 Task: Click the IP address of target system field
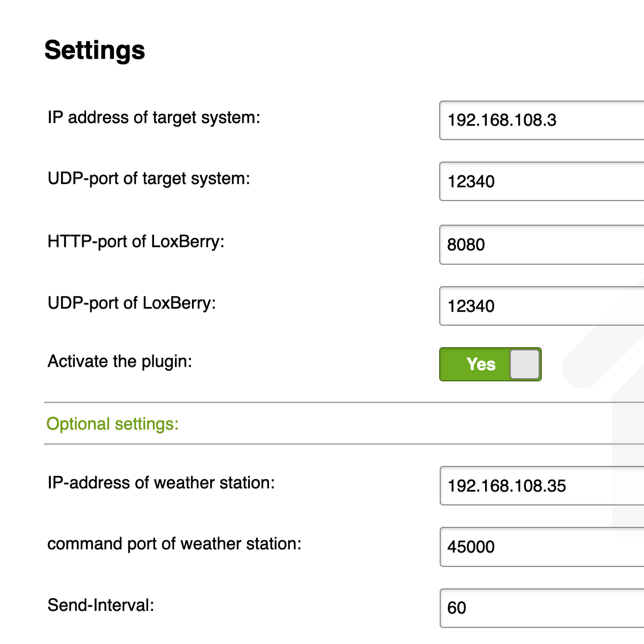[x=541, y=120]
